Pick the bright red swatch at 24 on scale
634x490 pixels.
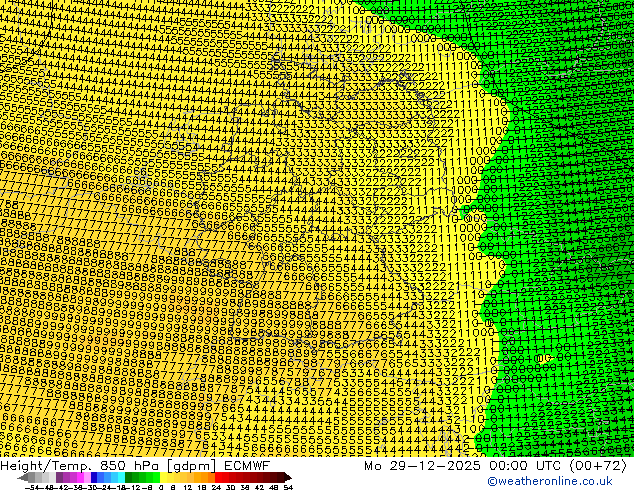pos(218,478)
